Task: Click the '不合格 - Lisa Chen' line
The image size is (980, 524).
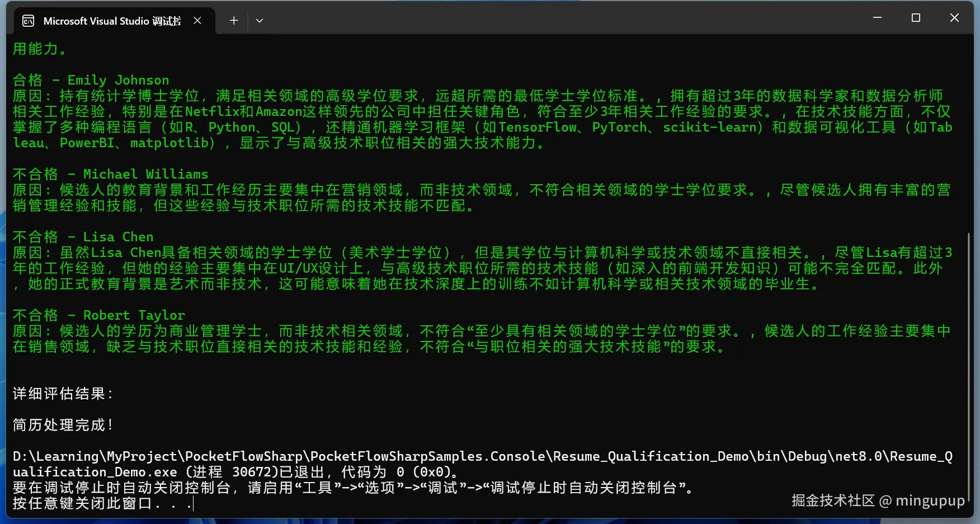Action: (x=83, y=237)
